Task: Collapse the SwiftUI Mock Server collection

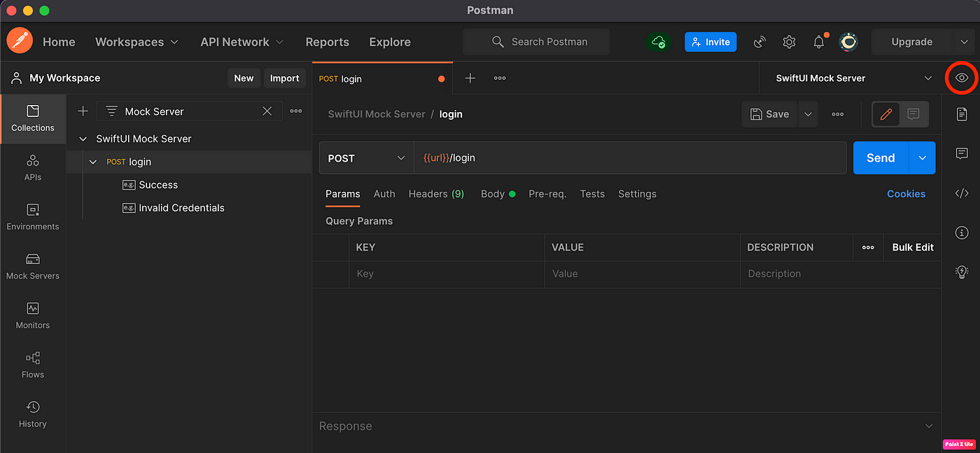Action: 84,139
